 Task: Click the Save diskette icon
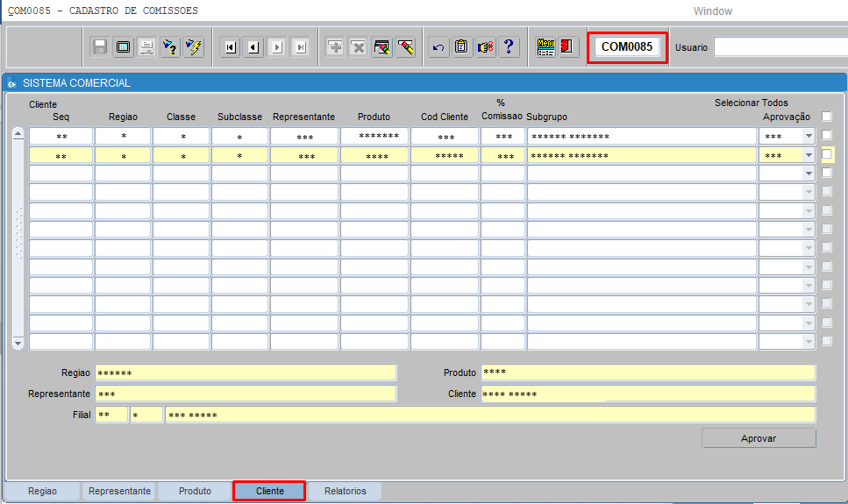[100, 47]
